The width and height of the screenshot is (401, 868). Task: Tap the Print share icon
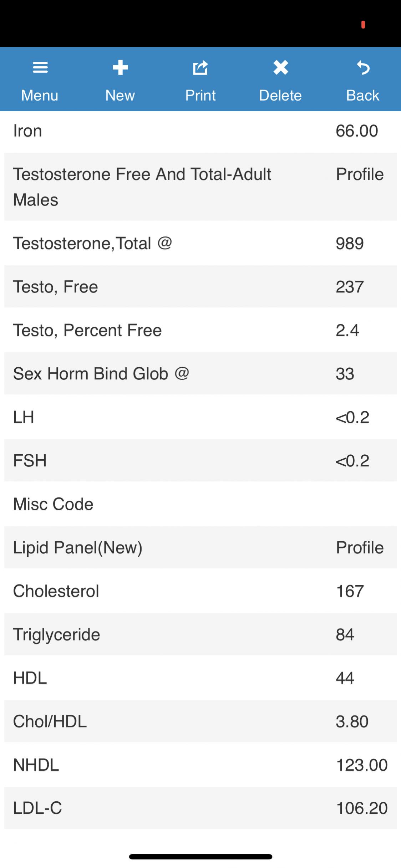click(x=200, y=67)
